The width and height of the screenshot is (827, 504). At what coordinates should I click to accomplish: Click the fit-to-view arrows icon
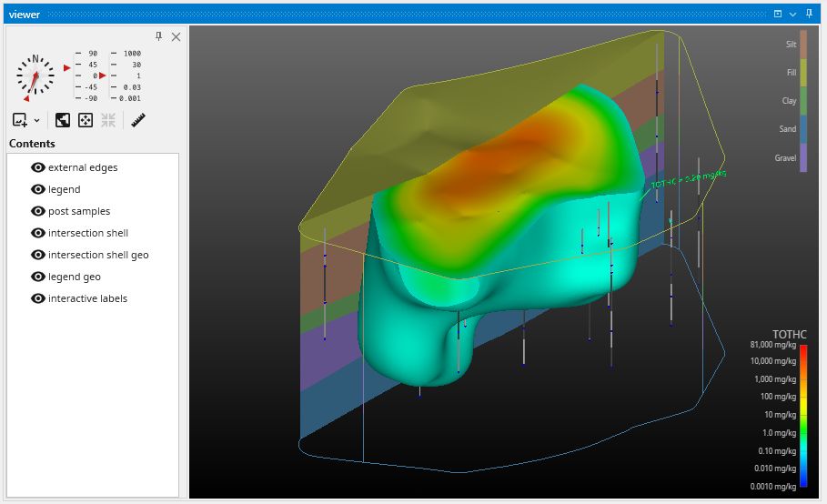pyautogui.click(x=86, y=120)
